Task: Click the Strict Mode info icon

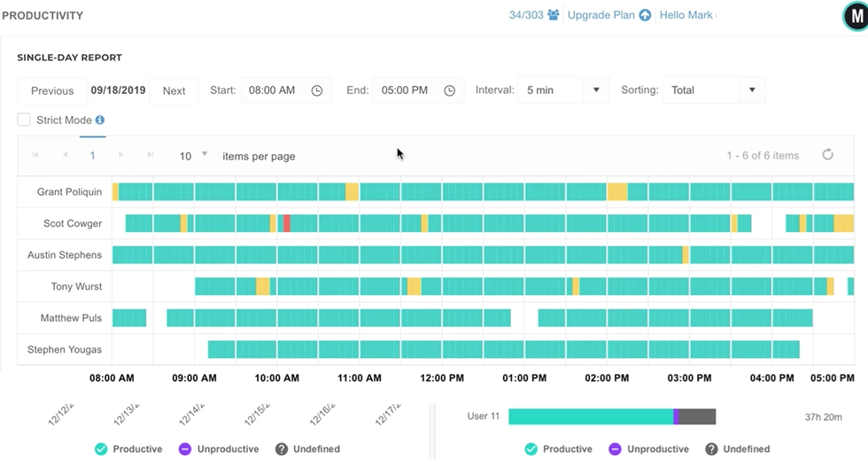Action: pyautogui.click(x=100, y=120)
